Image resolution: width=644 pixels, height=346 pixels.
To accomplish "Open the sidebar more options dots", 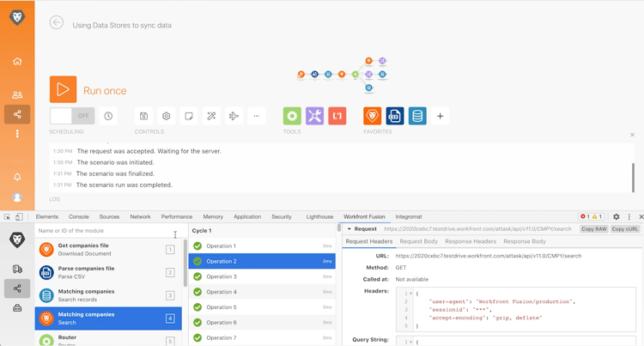I will [17, 134].
